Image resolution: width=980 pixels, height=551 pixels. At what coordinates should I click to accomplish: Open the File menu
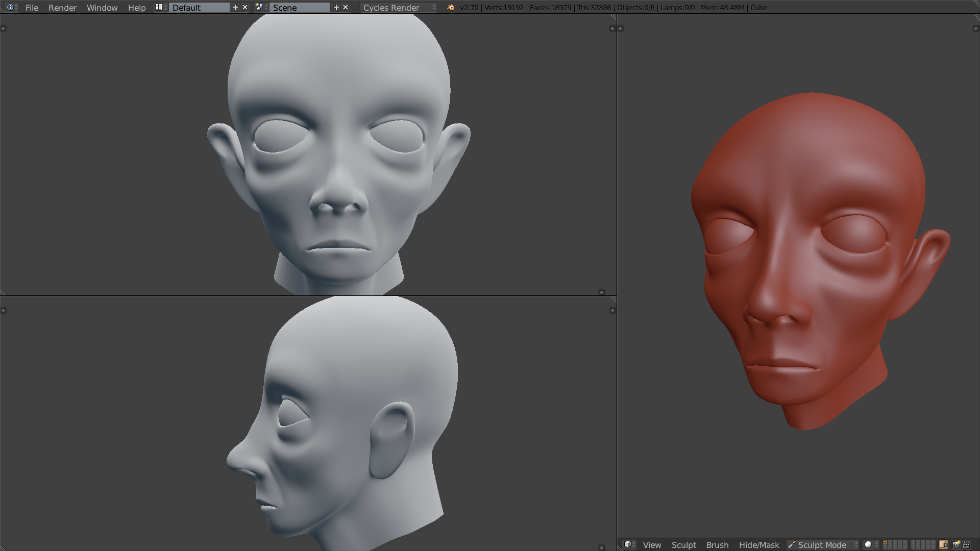32,8
